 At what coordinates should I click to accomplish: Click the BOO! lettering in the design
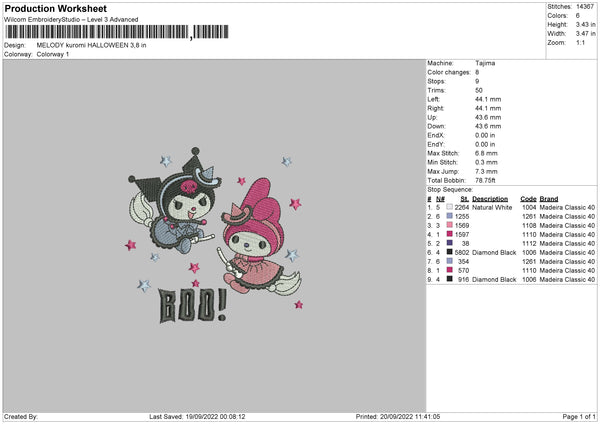192,305
